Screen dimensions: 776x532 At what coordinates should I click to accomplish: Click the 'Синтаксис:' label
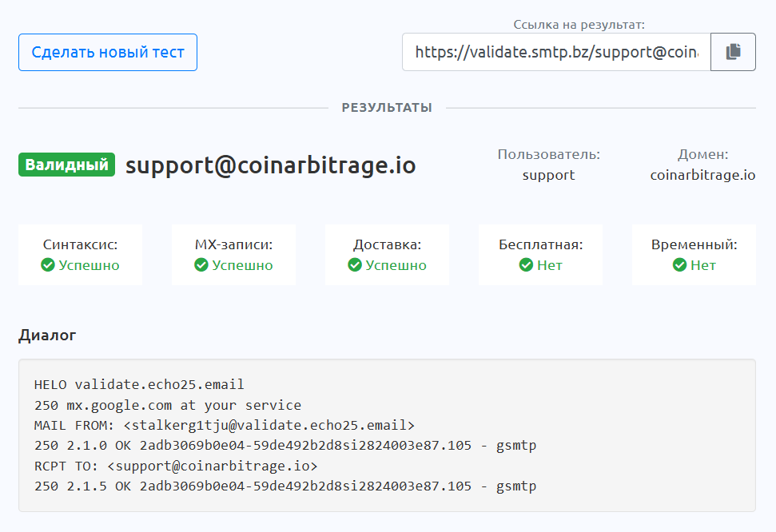pyautogui.click(x=80, y=244)
